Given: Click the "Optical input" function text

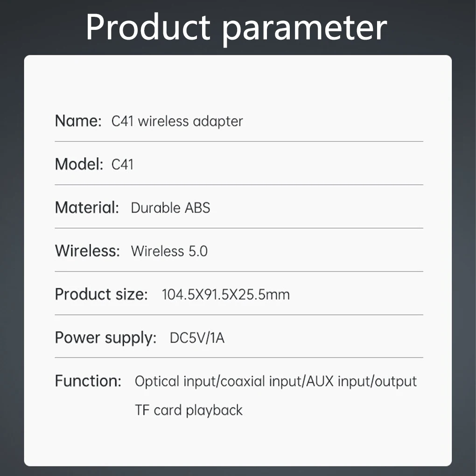Looking at the screenshot, I should (175, 381).
